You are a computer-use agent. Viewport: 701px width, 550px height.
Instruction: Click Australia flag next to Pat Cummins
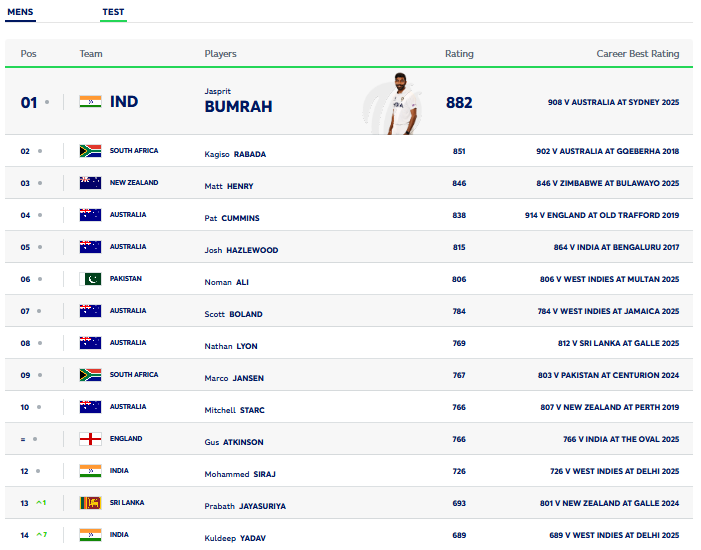pyautogui.click(x=90, y=215)
